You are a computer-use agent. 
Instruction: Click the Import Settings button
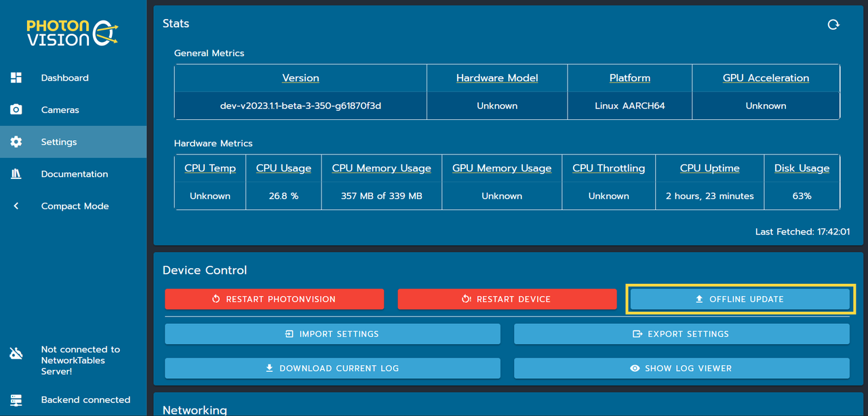pyautogui.click(x=332, y=334)
